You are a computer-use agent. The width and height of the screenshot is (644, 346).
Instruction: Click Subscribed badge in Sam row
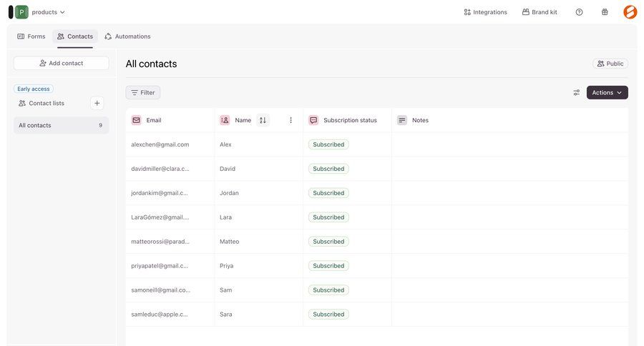click(x=328, y=290)
